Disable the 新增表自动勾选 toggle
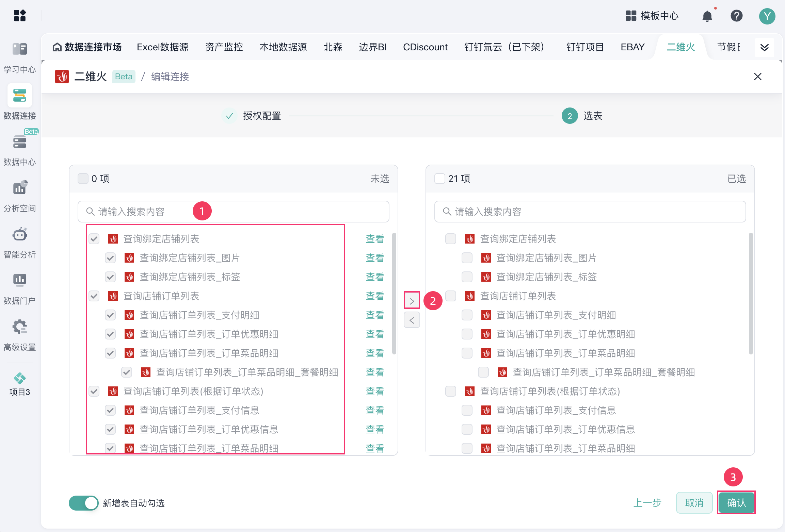The image size is (785, 532). pyautogui.click(x=83, y=503)
